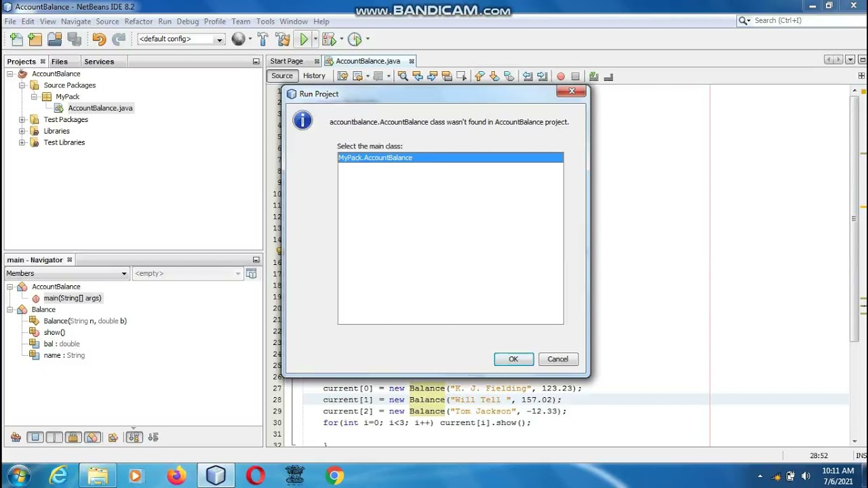868x488 pixels.
Task: Click Shift Line Left icon
Action: [x=528, y=76]
